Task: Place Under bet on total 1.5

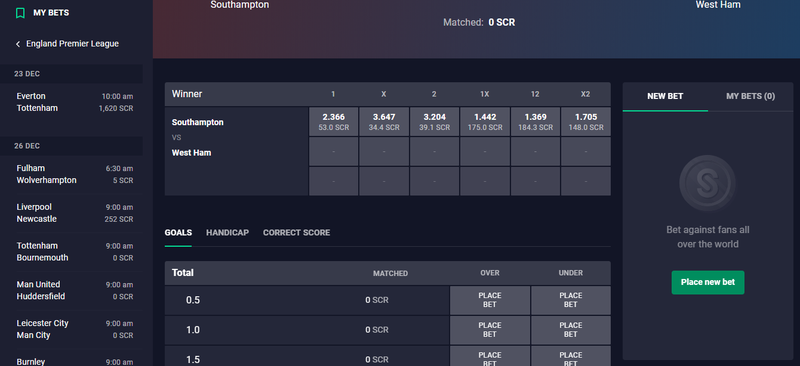Action: tap(571, 356)
